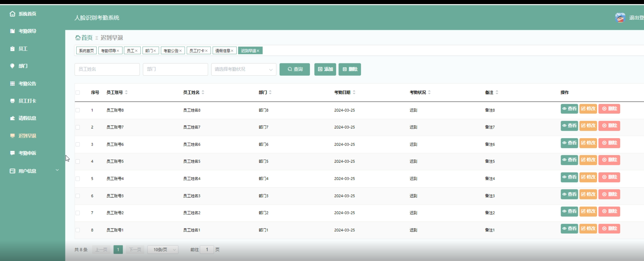
Task: Click the 员工 clipboard icon in sidebar
Action: (x=12, y=49)
